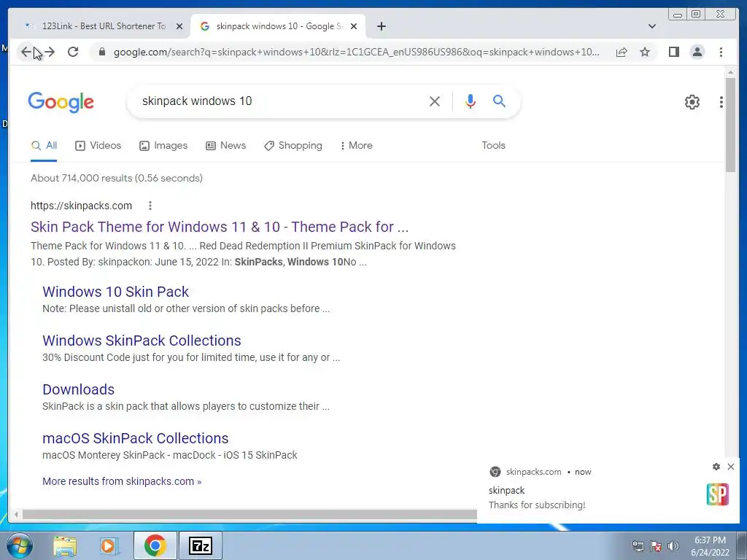Go to the Google logo homepage
Screen dimensions: 747x560
[x=61, y=102]
